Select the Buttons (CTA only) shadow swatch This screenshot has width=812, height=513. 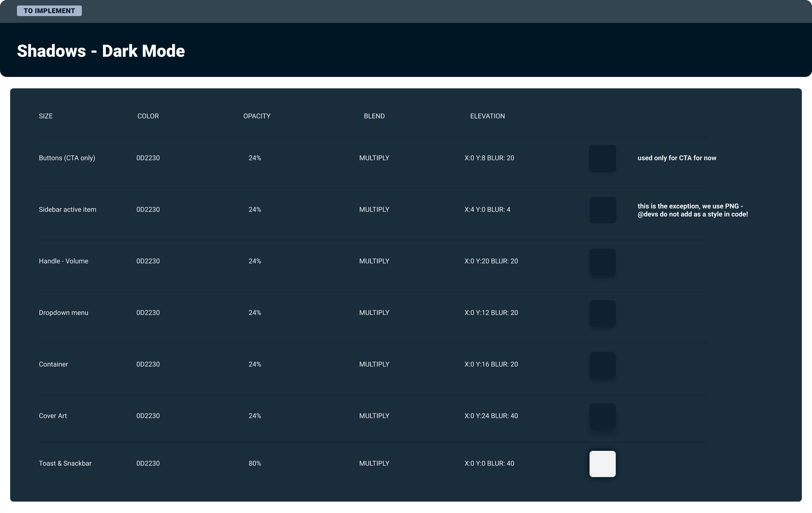602,158
